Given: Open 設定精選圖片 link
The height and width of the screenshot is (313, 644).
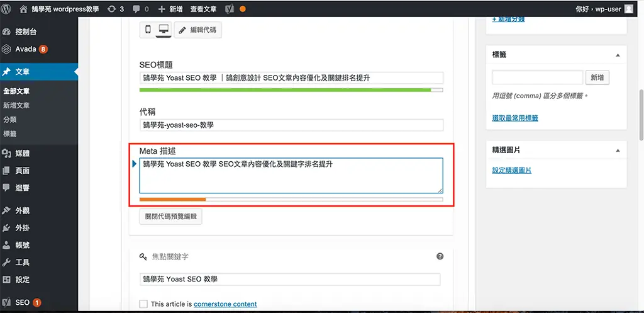Looking at the screenshot, I should [x=512, y=170].
